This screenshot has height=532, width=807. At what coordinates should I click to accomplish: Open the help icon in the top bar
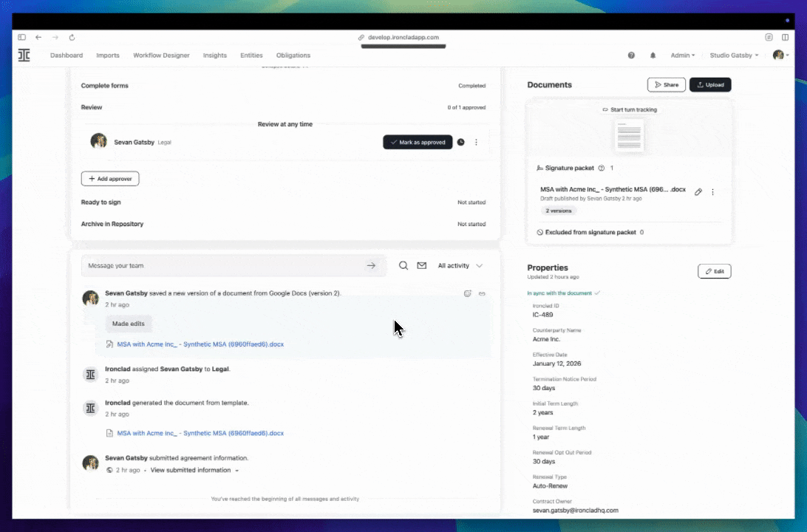click(631, 55)
